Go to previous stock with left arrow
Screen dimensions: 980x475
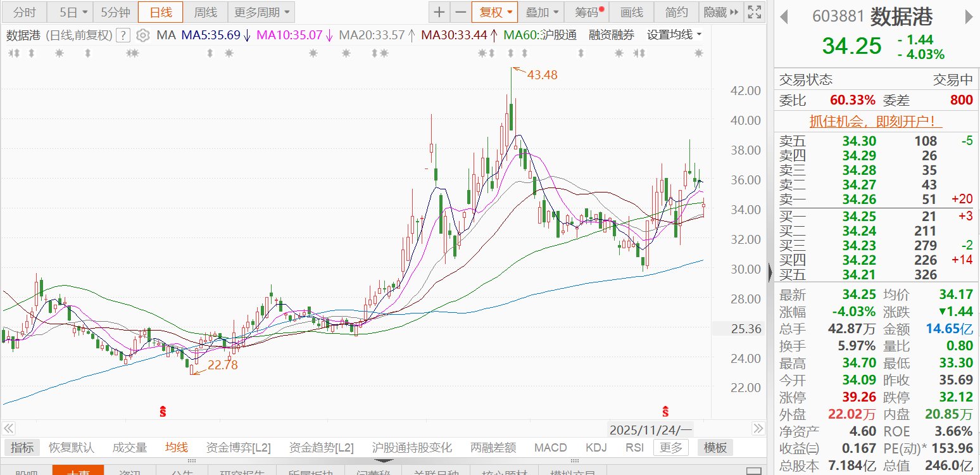[x=784, y=17]
